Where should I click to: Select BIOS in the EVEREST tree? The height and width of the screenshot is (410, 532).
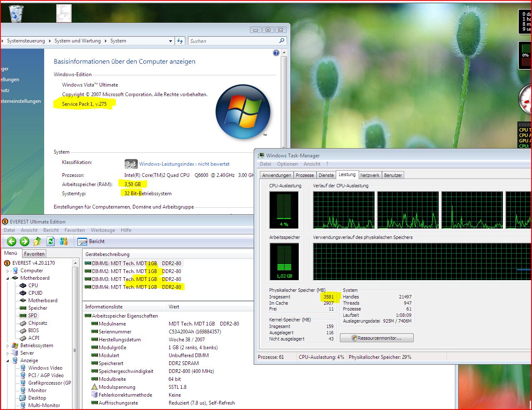(x=34, y=330)
